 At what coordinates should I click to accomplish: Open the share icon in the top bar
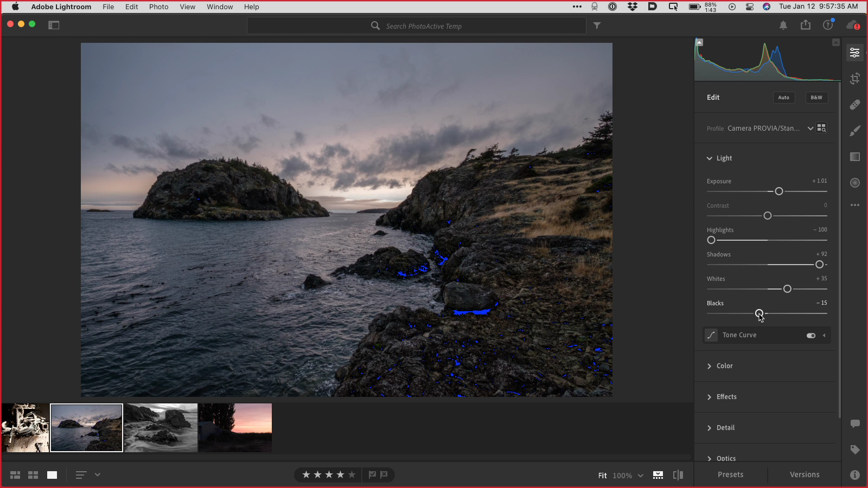click(x=806, y=25)
